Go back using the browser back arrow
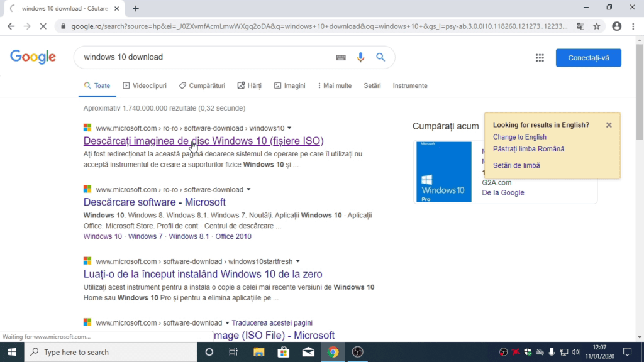Image resolution: width=644 pixels, height=362 pixels. pyautogui.click(x=11, y=26)
